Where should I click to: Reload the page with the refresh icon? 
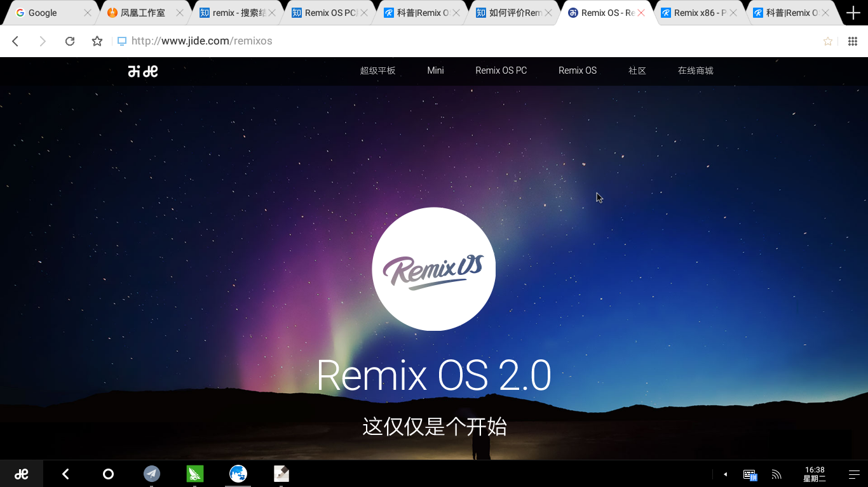(70, 41)
